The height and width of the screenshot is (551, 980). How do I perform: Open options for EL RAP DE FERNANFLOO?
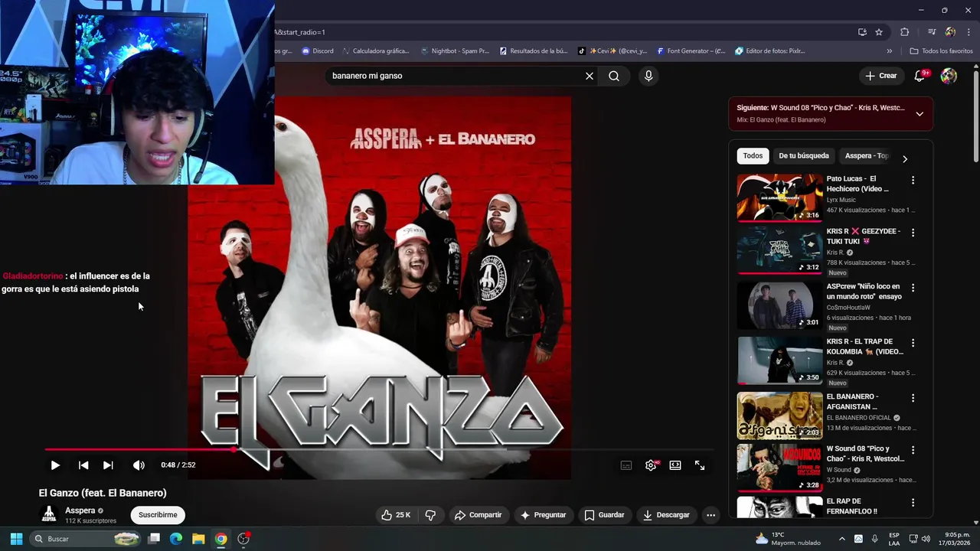(913, 503)
